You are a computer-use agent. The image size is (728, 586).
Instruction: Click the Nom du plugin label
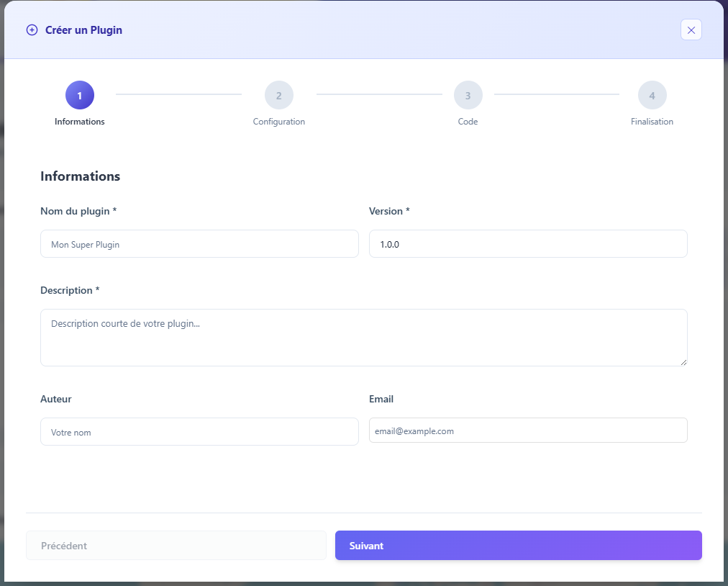pos(78,211)
